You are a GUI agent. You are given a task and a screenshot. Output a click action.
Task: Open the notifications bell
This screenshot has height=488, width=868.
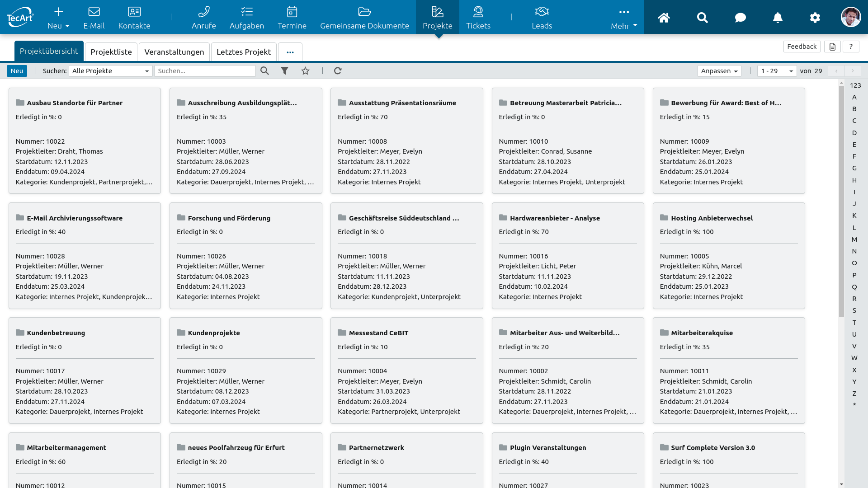778,18
